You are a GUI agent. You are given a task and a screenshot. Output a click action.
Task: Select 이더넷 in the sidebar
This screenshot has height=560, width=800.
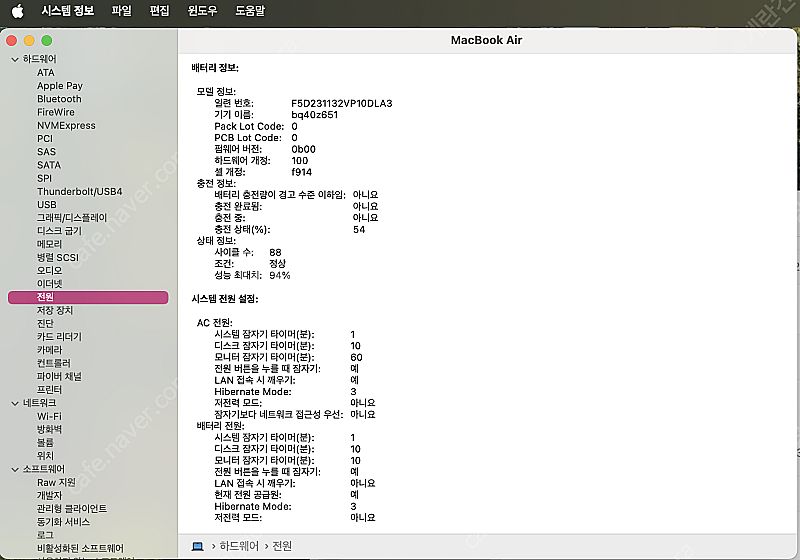pyautogui.click(x=49, y=284)
